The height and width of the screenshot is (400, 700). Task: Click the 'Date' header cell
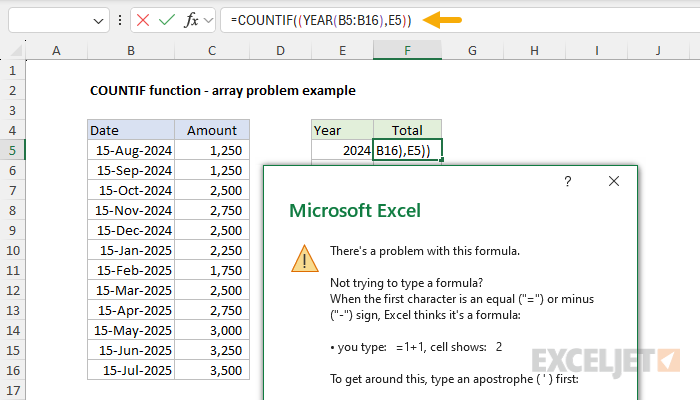point(131,130)
